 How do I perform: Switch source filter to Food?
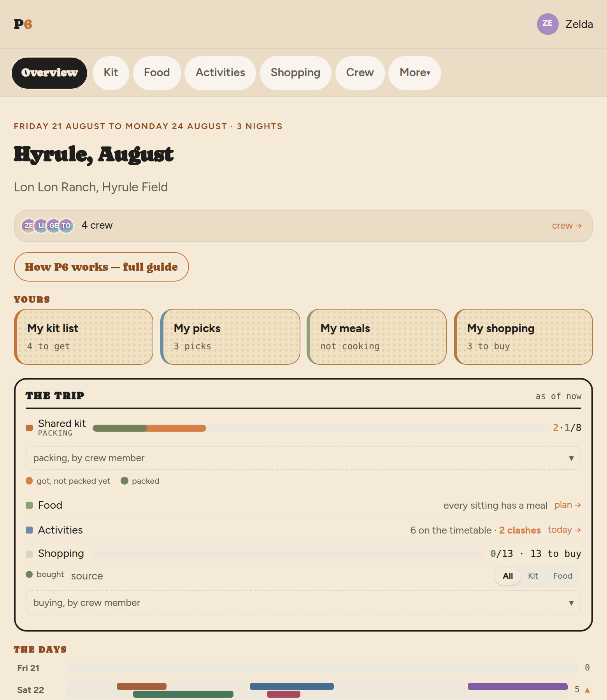[563, 576]
